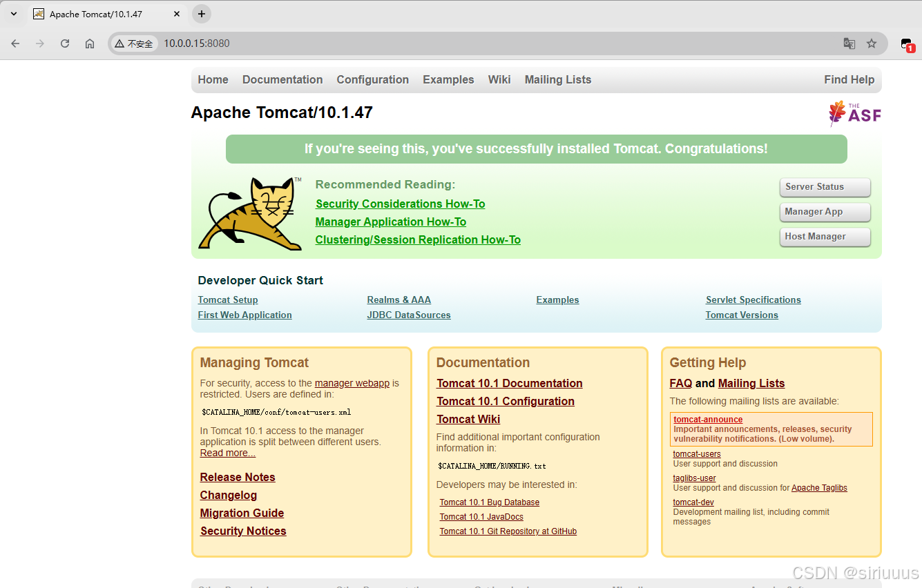Click the Manager App button
Viewport: 922px width, 588px height.
[825, 212]
